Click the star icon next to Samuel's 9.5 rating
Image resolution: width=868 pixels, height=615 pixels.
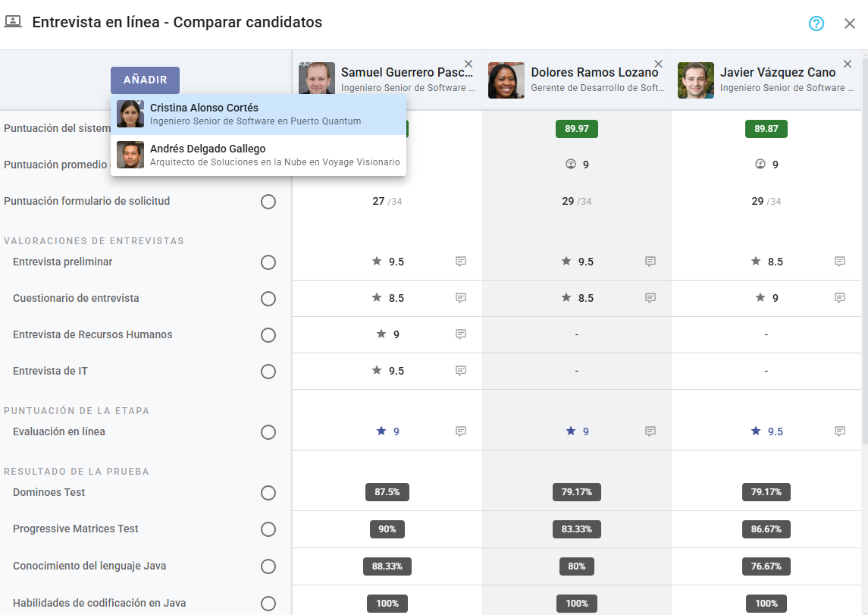click(x=375, y=261)
